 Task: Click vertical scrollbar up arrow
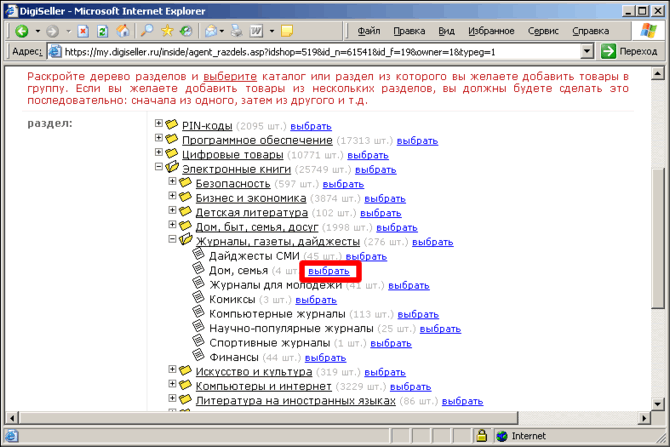658,74
